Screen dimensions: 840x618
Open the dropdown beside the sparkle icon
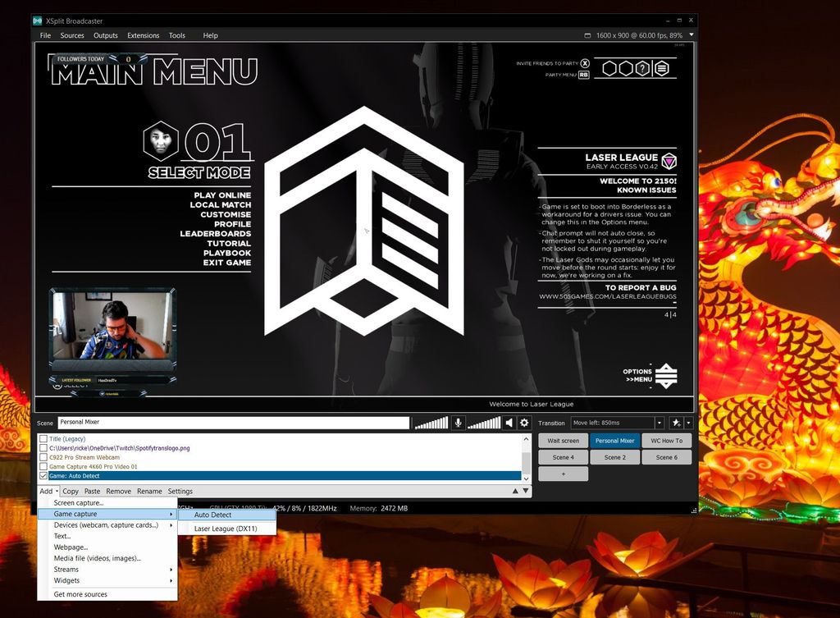click(x=687, y=423)
